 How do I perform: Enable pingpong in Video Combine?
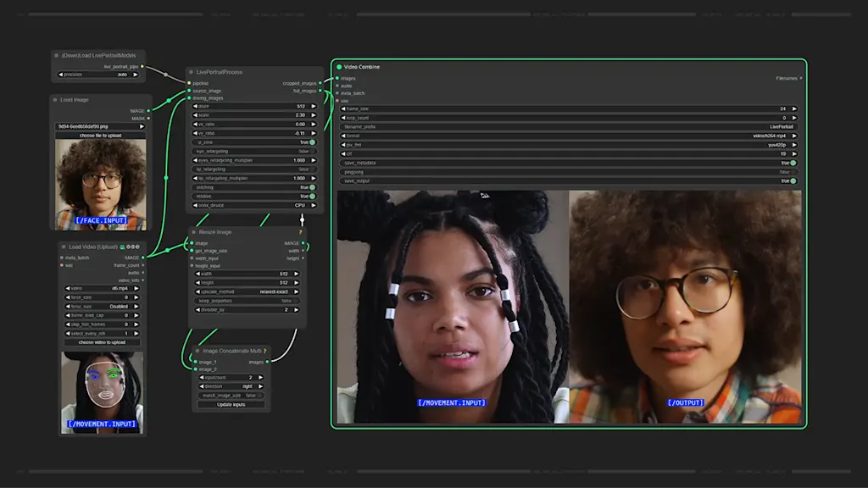[x=569, y=172]
